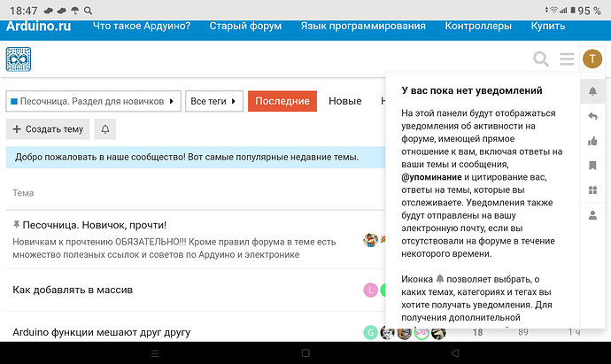Open the search magnifier icon in header
This screenshot has width=611, height=364.
coord(541,59)
